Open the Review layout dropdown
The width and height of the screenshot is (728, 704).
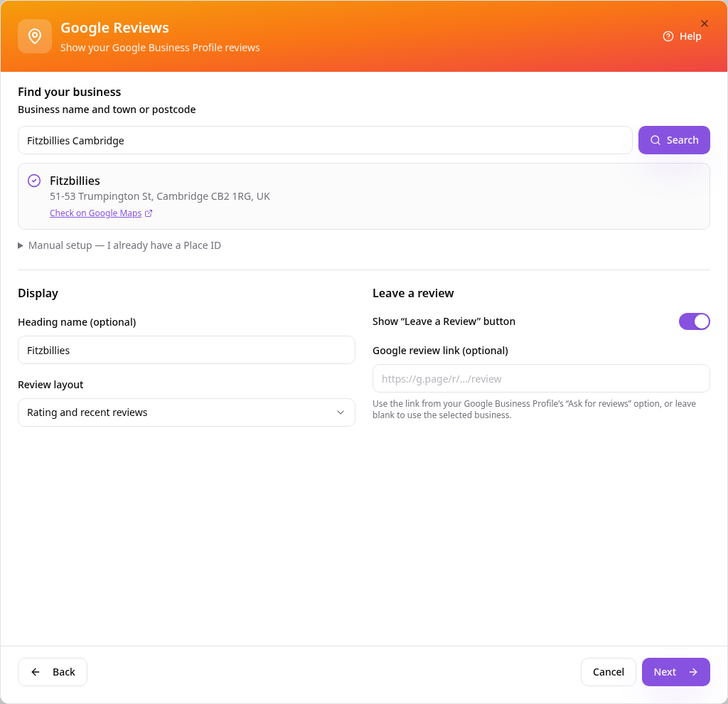click(x=187, y=412)
